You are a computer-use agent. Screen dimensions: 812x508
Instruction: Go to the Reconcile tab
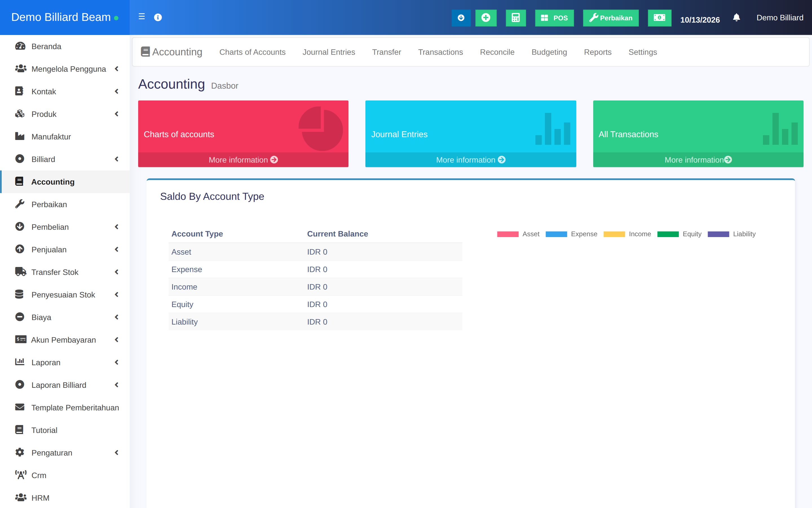tap(497, 52)
